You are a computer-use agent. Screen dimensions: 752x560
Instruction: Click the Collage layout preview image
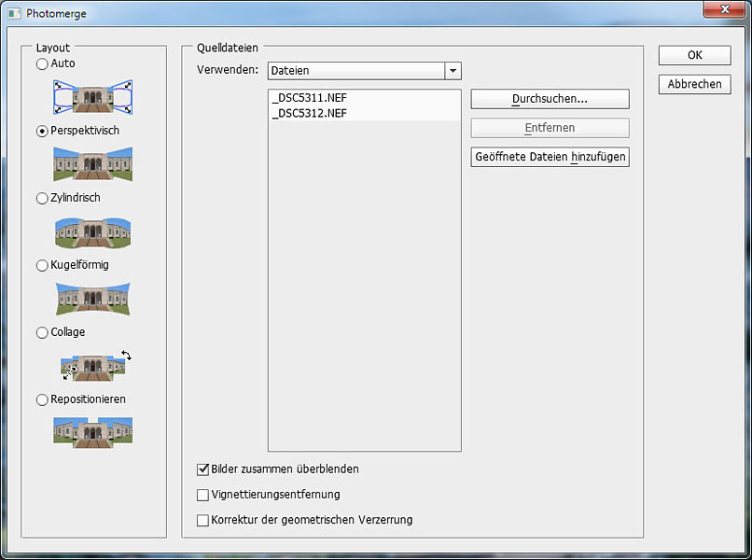96,366
